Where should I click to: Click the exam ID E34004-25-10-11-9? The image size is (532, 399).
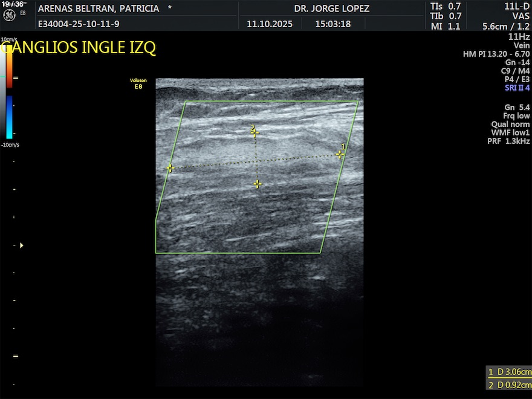tap(79, 25)
